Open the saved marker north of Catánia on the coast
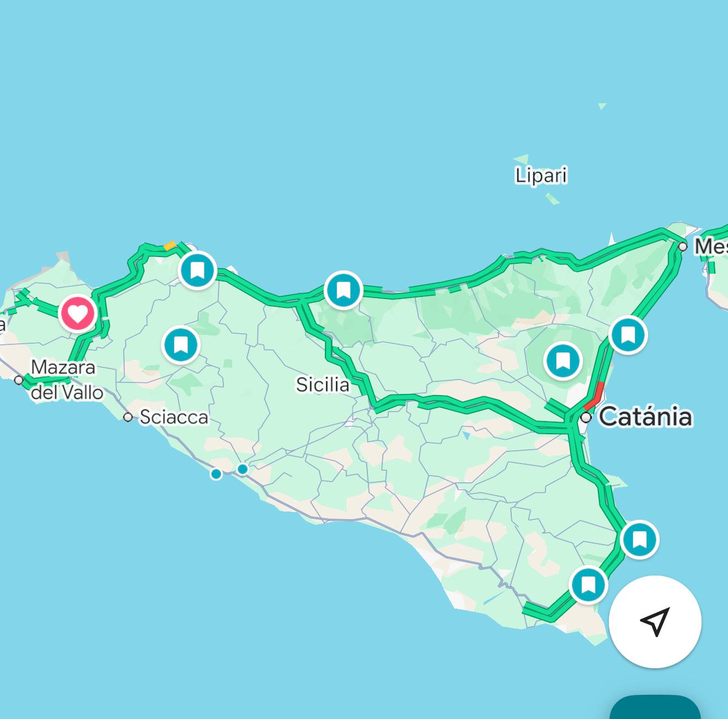Image resolution: width=728 pixels, height=719 pixels. (628, 335)
